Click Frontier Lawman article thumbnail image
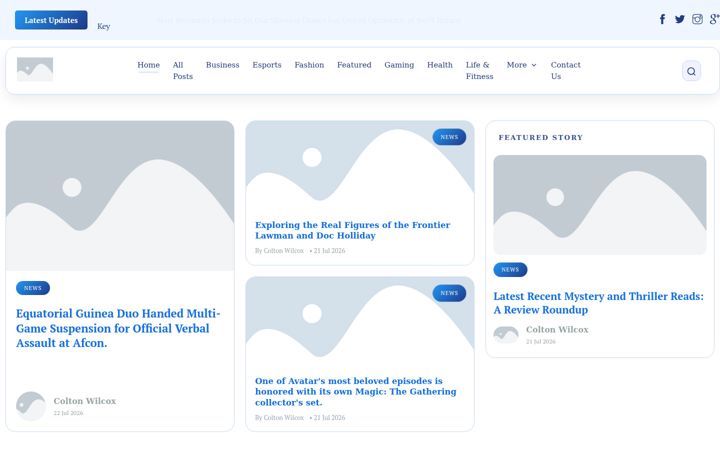Viewport: 720px width, 450px height. [x=360, y=165]
